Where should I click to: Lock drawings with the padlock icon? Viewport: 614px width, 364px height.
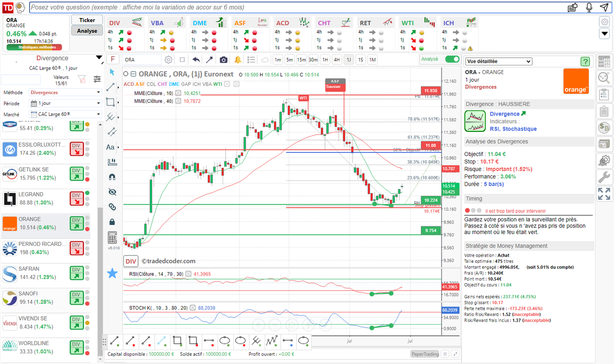112,222
